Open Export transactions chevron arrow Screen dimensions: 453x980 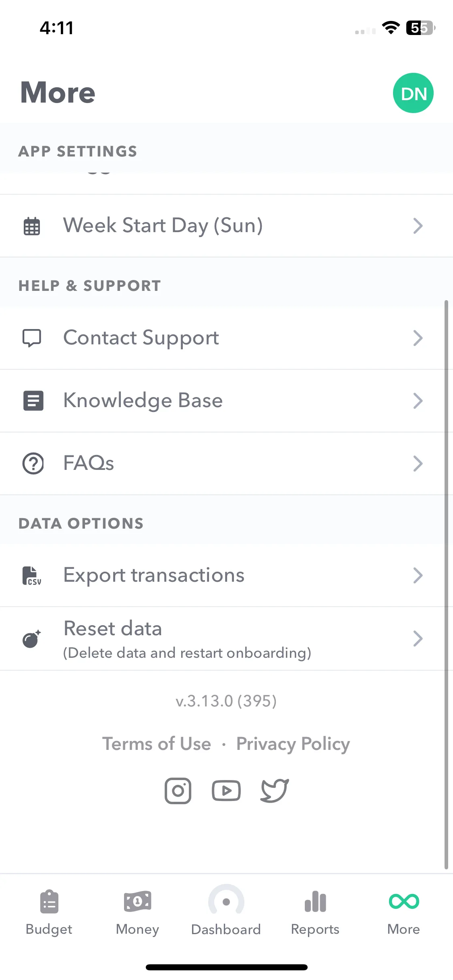(418, 575)
